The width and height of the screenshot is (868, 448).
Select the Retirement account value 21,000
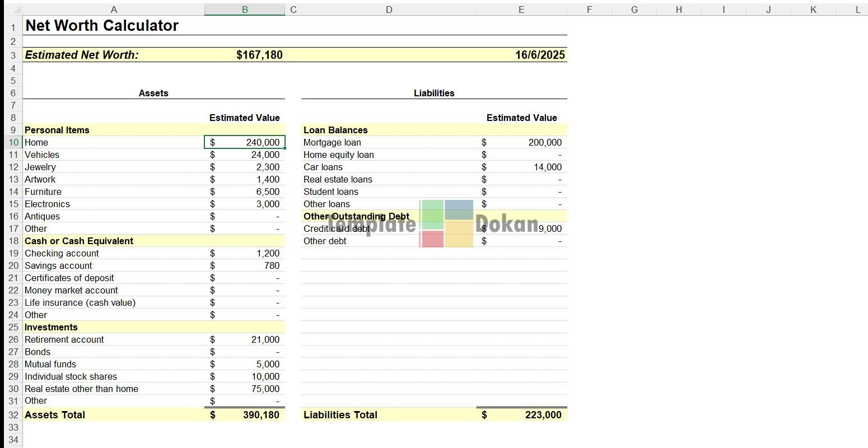tap(265, 339)
